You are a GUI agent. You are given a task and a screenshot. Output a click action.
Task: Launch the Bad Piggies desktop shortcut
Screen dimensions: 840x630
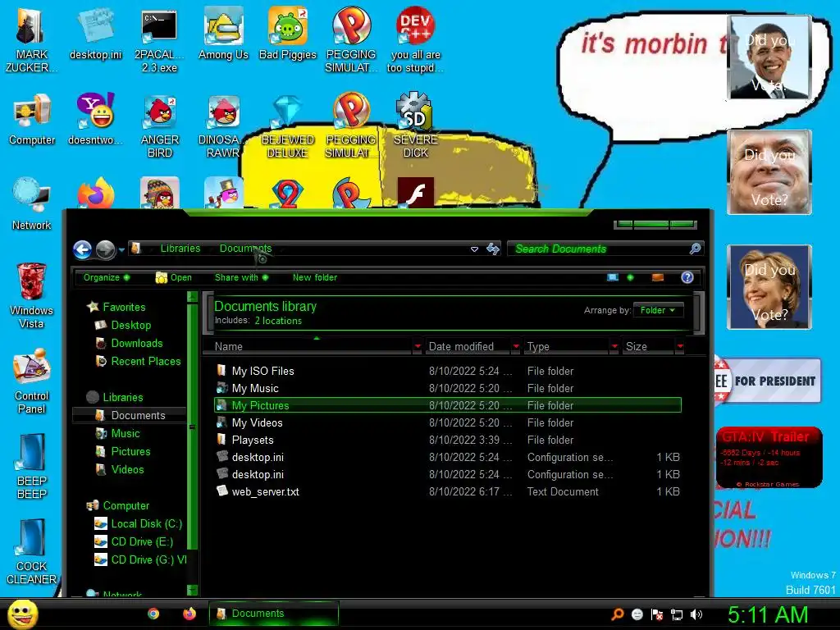click(288, 34)
